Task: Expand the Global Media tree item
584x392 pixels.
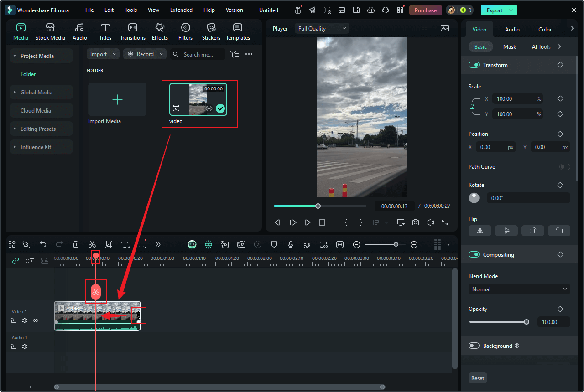Action: [x=15, y=93]
